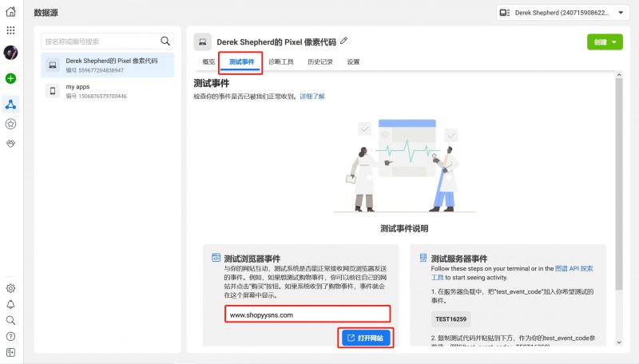Switch to the 设置 tab
Image resolution: width=639 pixels, height=364 pixels.
353,62
